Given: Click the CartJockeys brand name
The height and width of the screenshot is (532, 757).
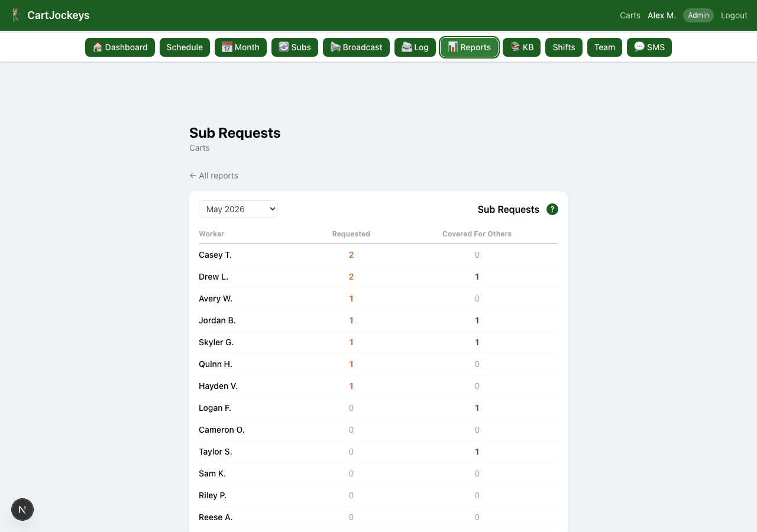Looking at the screenshot, I should click(x=58, y=15).
